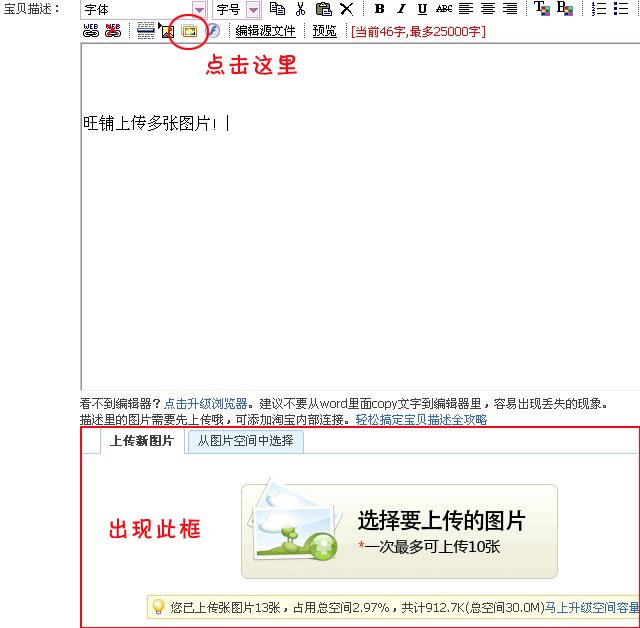Click 选择要上传的图片 upload button
640x628 pixels.
click(399, 531)
